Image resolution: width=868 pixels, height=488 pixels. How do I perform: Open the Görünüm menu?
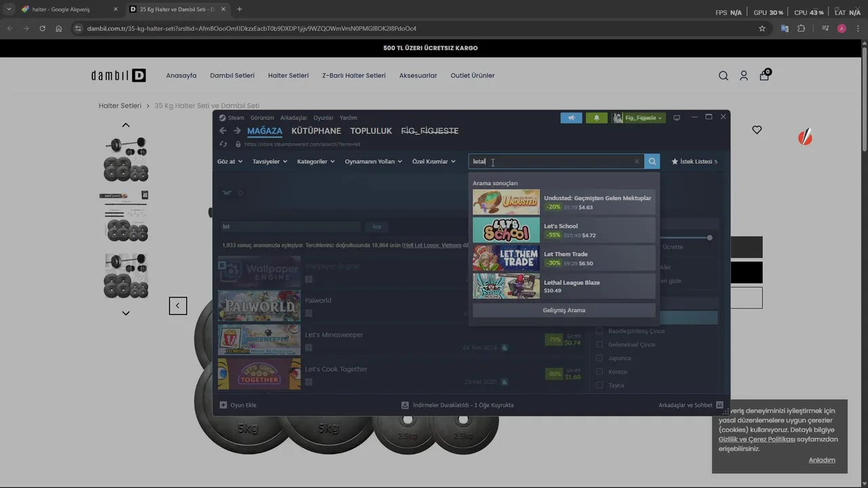click(262, 118)
